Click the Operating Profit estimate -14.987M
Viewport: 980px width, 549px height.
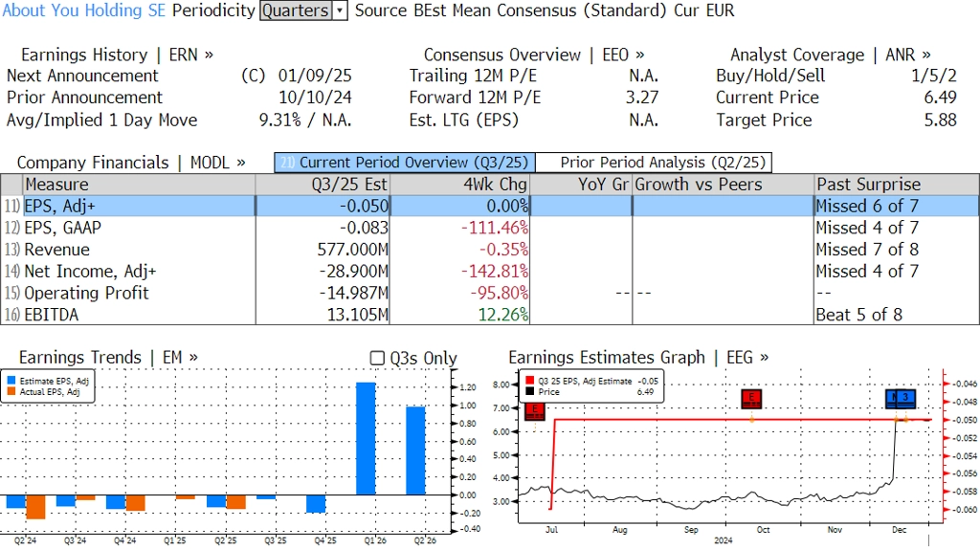tap(354, 294)
